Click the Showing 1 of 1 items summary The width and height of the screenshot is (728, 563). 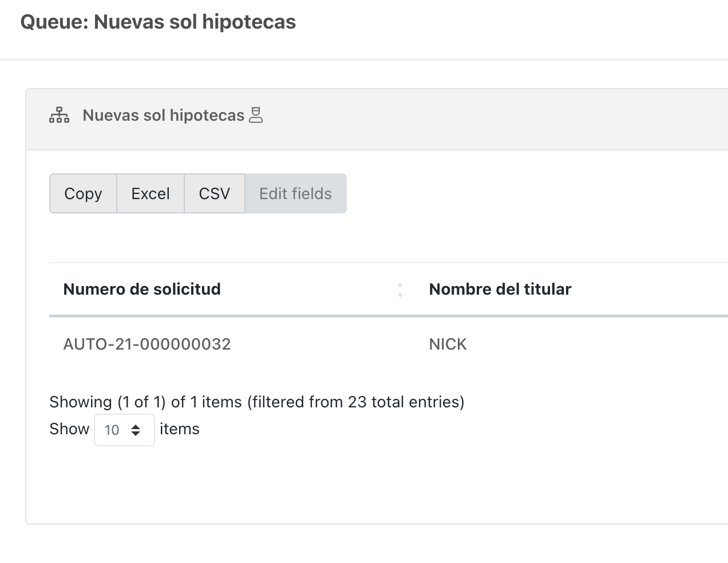pyautogui.click(x=147, y=402)
